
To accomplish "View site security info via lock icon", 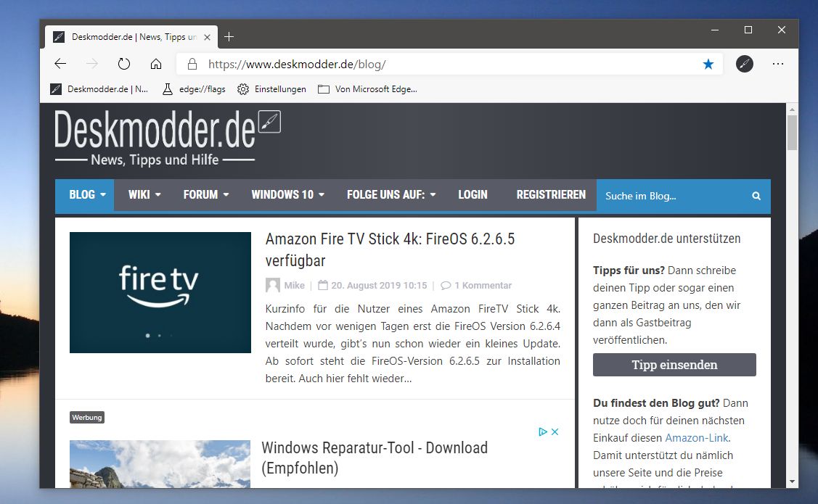I will click(192, 64).
